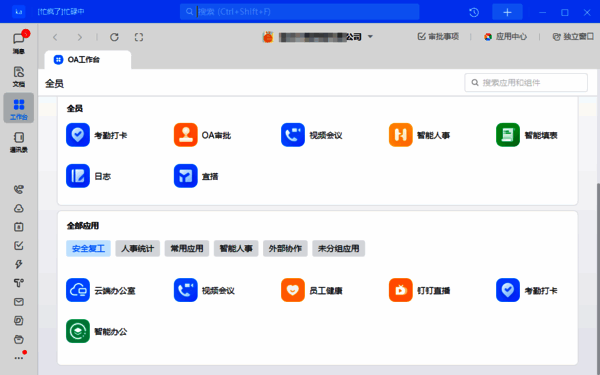The image size is (600, 375).
Task: Open 应用中心 app center
Action: coord(505,37)
